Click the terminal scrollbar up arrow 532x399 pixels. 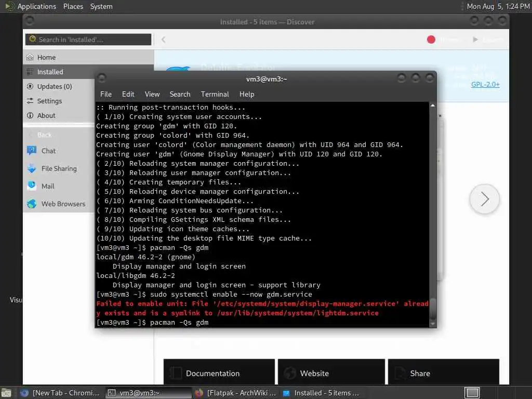click(433, 105)
